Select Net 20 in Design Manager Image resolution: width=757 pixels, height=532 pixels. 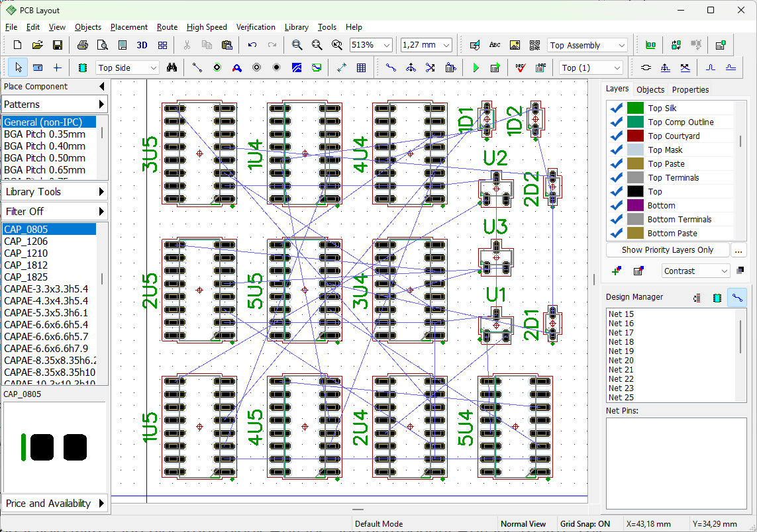(621, 361)
